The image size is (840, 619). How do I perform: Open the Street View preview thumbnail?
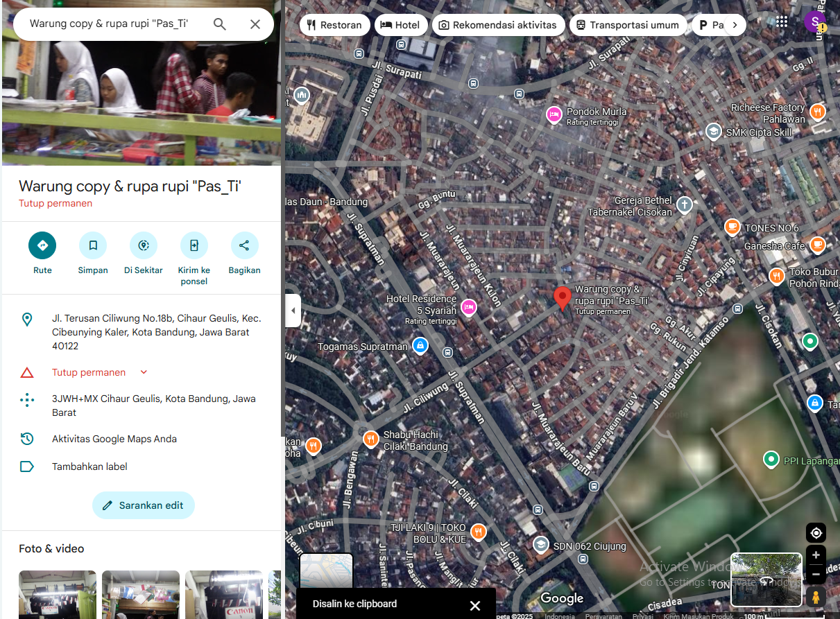766,580
